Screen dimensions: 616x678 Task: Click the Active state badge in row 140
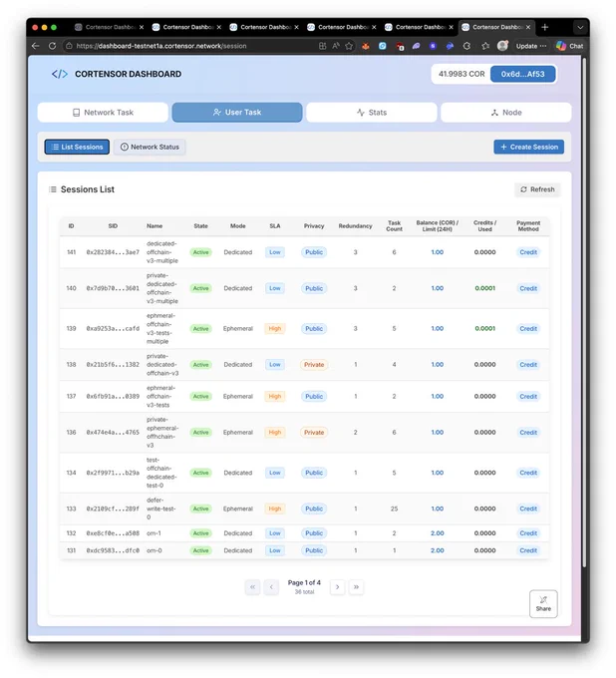200,288
